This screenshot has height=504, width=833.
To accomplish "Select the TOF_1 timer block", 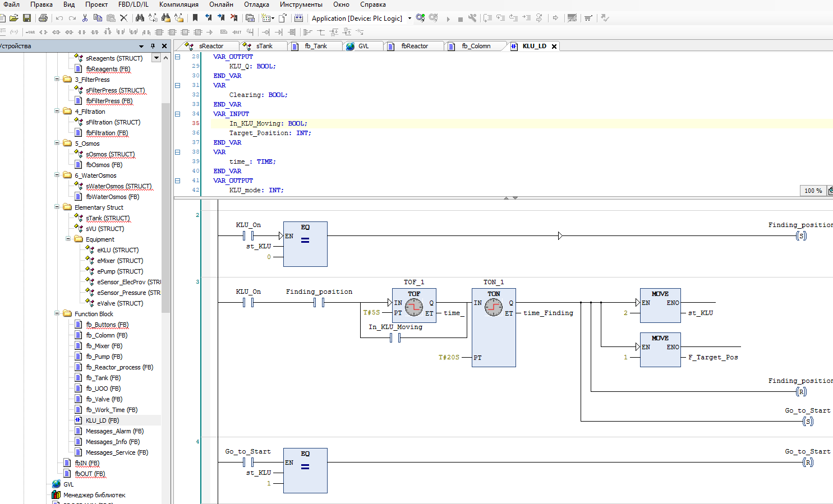I will 414,306.
